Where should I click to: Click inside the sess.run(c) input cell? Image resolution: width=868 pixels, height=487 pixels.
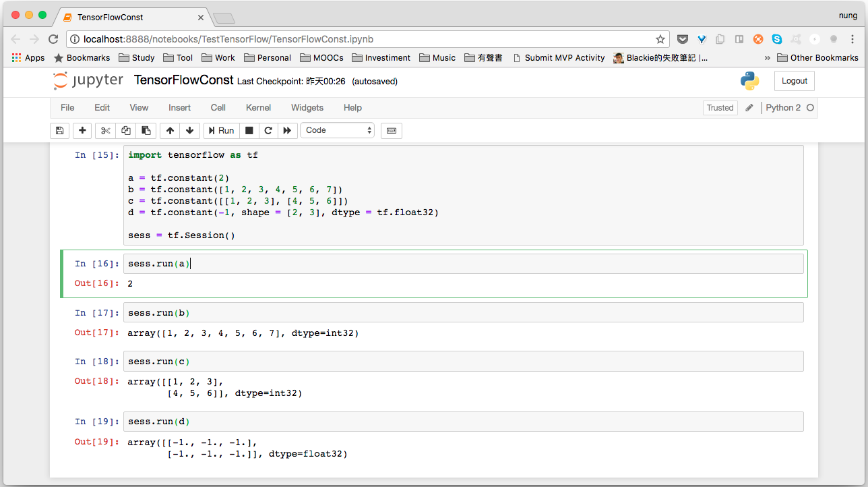[x=464, y=362]
